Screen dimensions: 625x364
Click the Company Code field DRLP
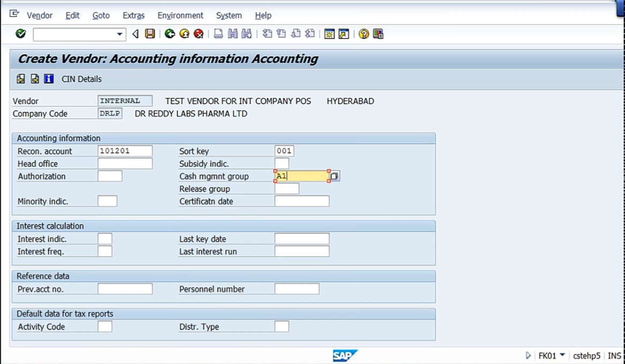click(x=110, y=113)
